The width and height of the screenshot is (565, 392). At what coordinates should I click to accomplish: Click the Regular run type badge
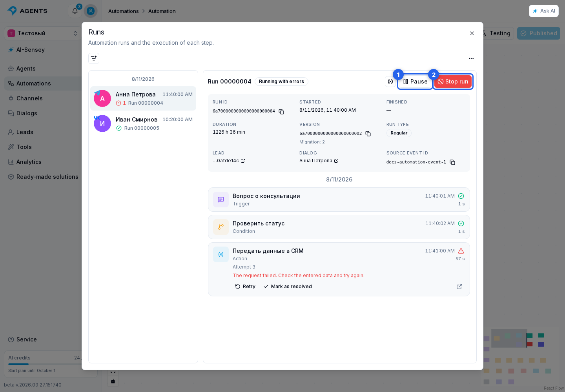tap(399, 133)
